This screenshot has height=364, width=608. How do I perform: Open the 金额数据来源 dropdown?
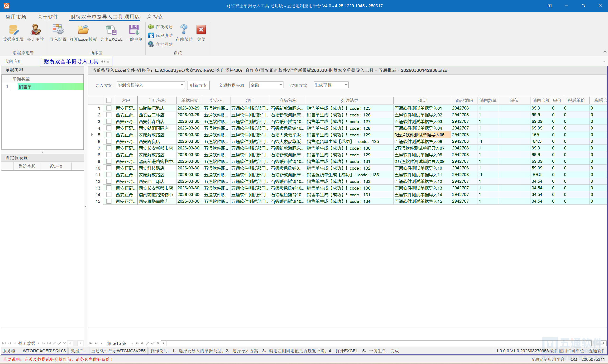tap(280, 85)
